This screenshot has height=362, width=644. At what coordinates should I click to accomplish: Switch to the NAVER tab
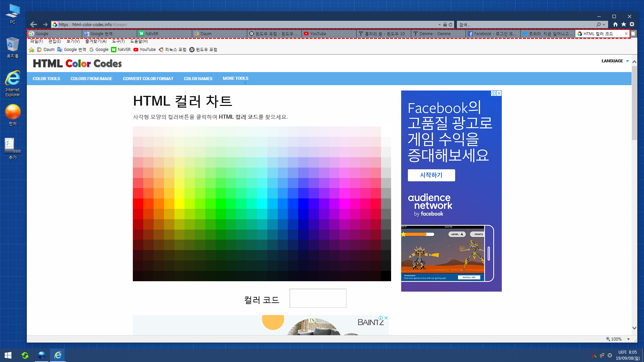pos(164,34)
